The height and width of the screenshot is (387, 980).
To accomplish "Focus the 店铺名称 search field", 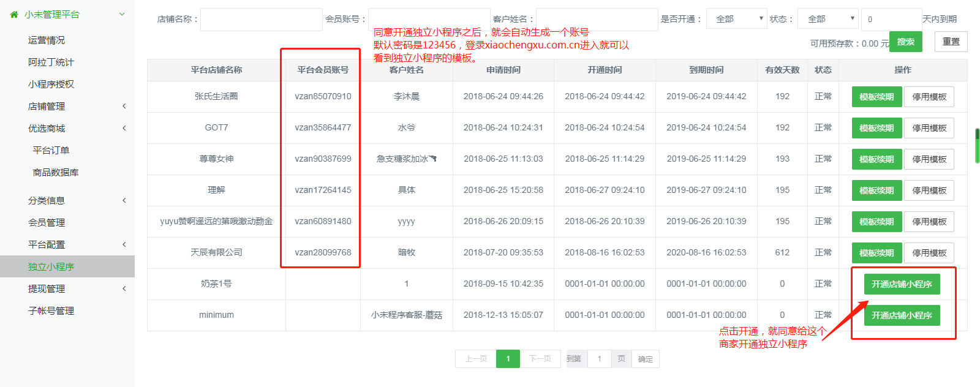I will pyautogui.click(x=262, y=20).
